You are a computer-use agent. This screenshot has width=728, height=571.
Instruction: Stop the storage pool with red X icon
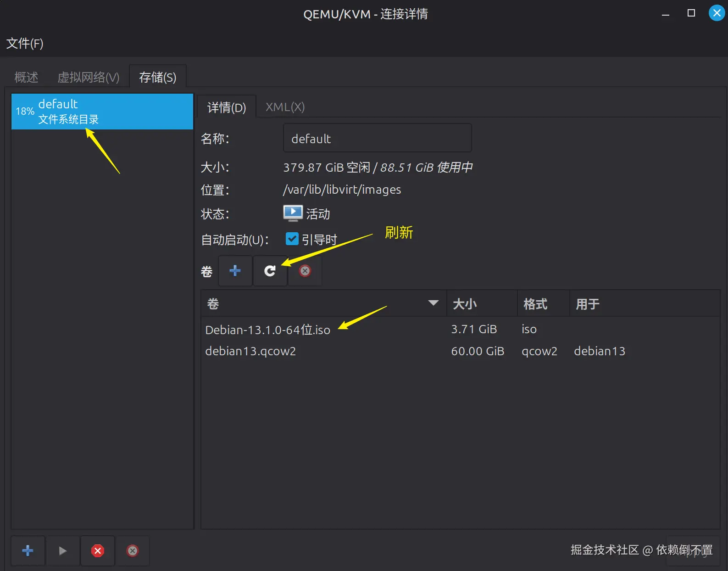click(98, 550)
